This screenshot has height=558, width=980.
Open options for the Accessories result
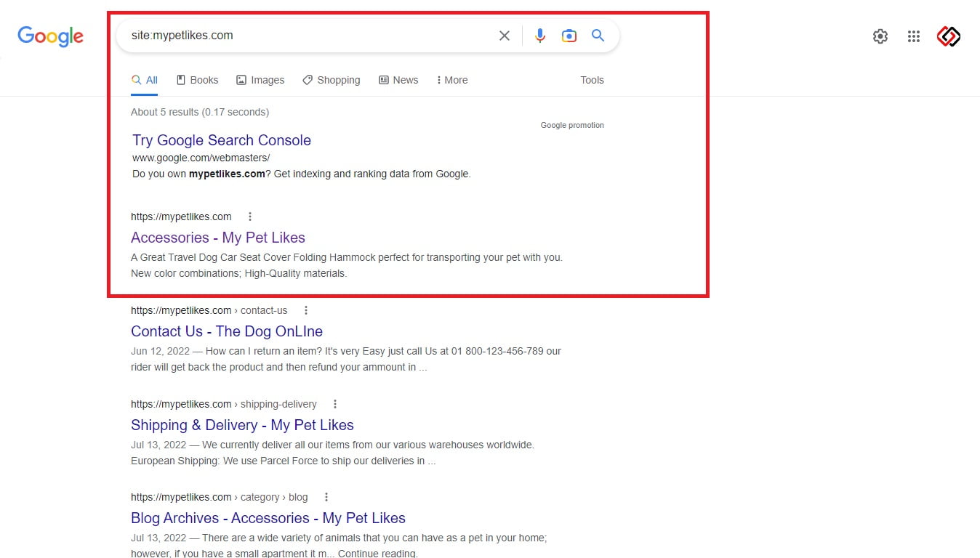pos(250,217)
